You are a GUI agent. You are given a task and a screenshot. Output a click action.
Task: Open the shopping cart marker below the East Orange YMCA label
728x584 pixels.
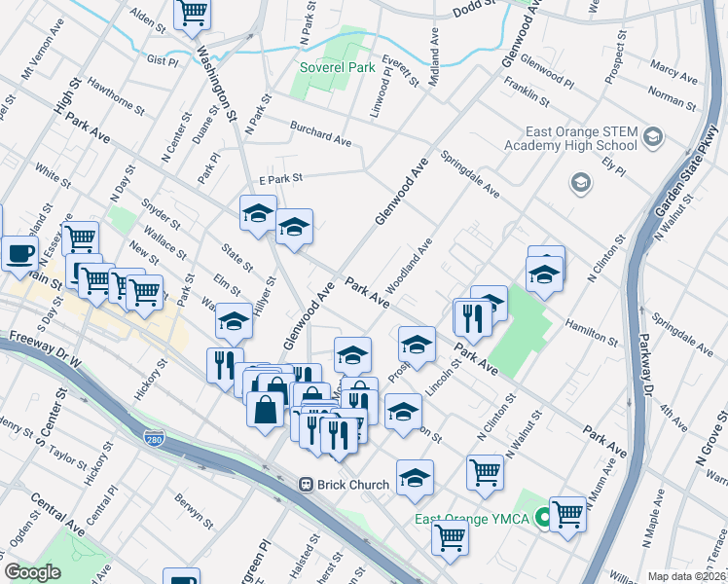click(x=450, y=538)
